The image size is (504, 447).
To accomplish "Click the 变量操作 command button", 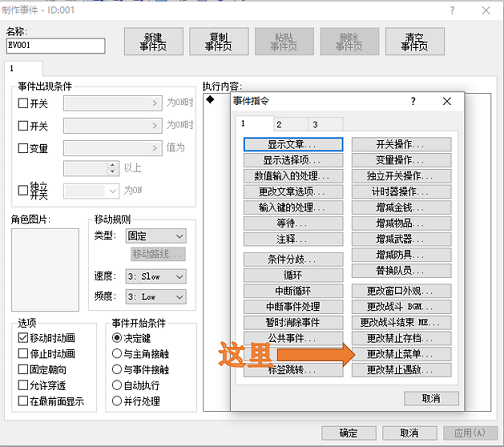I will [401, 160].
